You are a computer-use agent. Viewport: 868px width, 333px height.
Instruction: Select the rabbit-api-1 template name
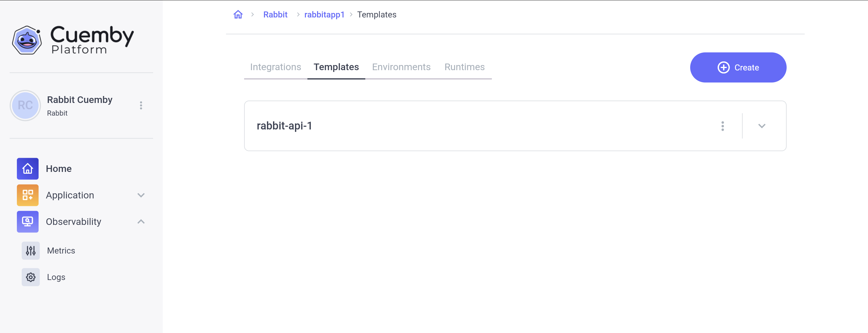click(x=284, y=126)
